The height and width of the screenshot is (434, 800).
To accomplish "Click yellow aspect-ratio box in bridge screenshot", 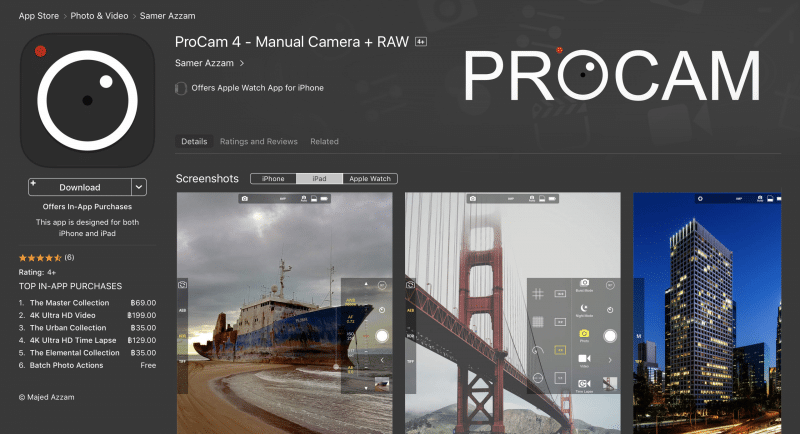I will [560, 350].
